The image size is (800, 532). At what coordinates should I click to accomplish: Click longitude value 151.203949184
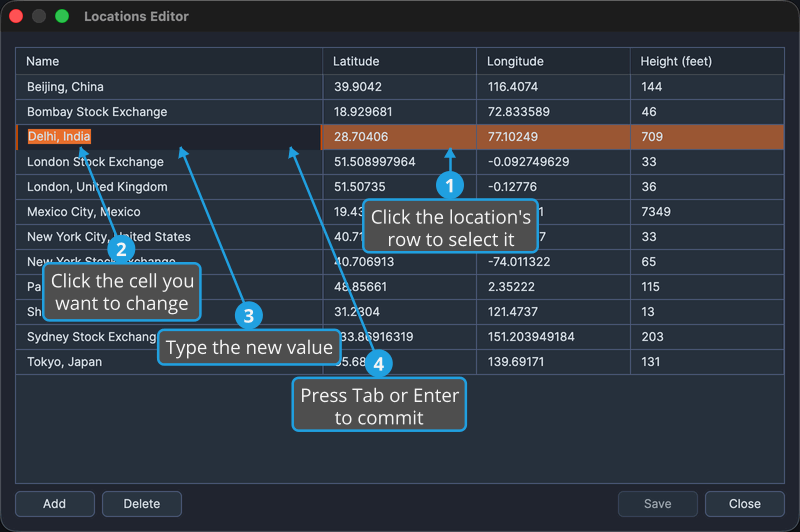coord(531,337)
